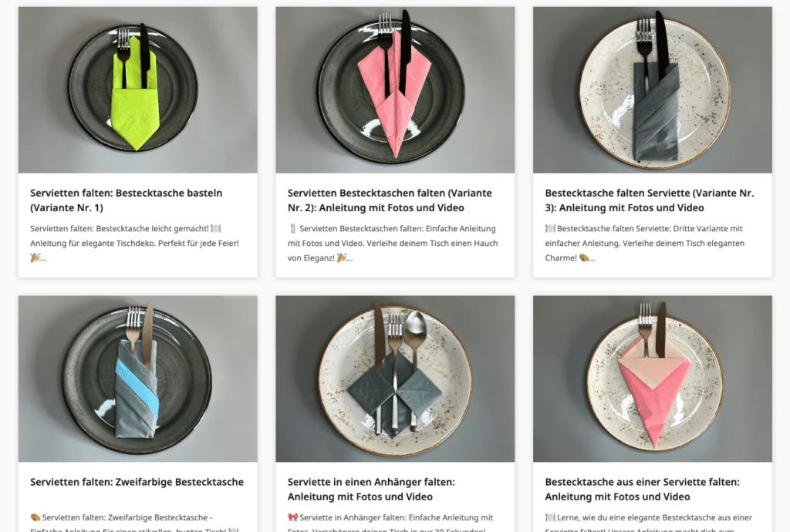The width and height of the screenshot is (790, 532).
Task: Click the party popper emoji in first card
Action: [x=35, y=258]
